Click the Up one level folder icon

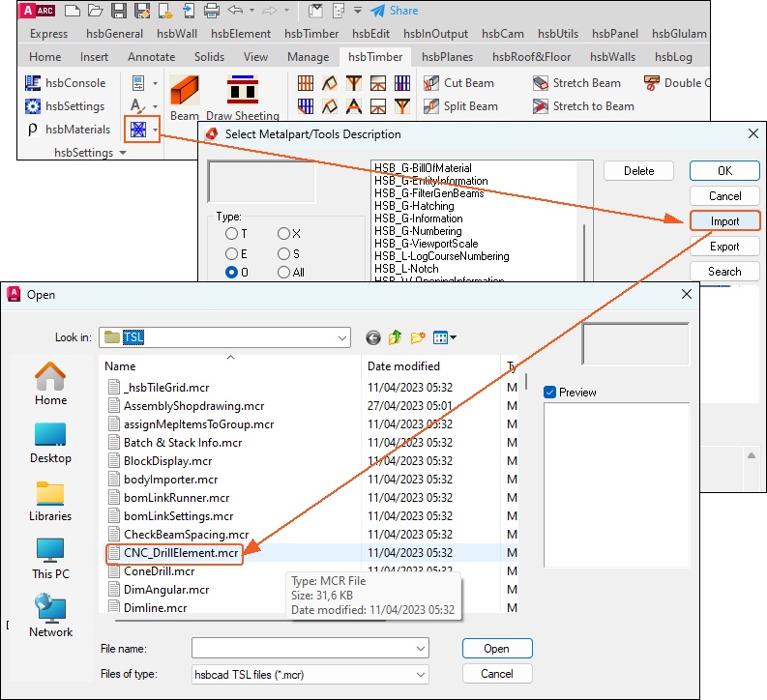396,337
